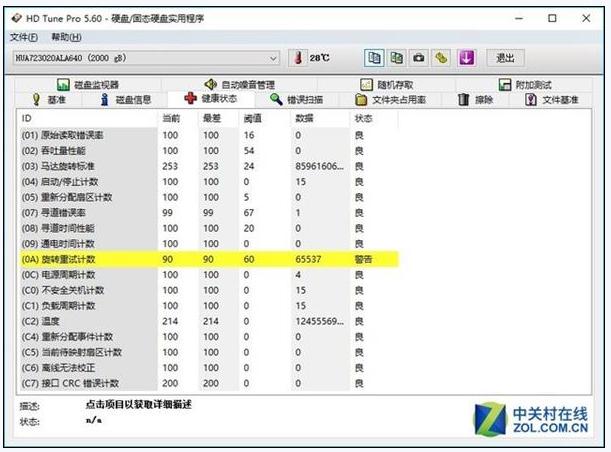This screenshot has height=452, width=611.
Task: Sort by the ID column header
Action: 87,118
